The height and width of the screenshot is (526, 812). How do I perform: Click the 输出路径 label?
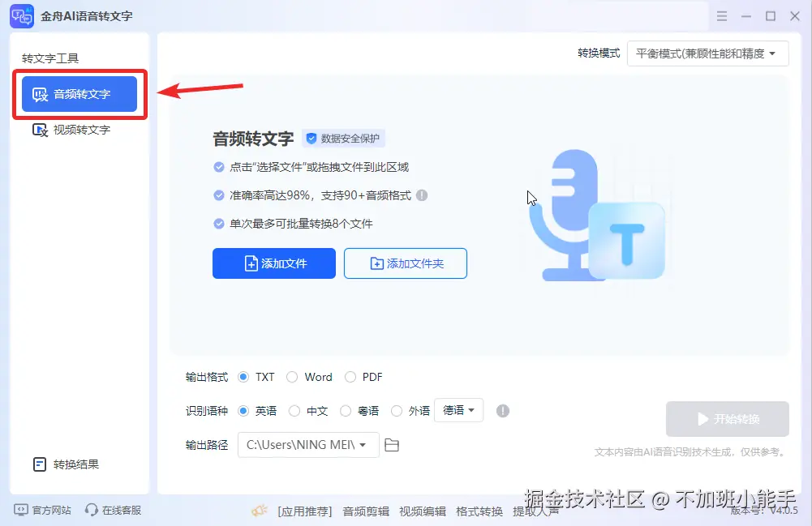pos(207,445)
